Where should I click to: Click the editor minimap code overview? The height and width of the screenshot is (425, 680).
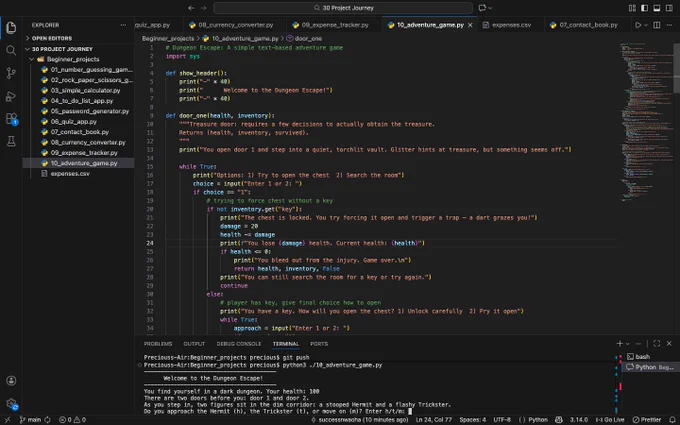coord(645,121)
